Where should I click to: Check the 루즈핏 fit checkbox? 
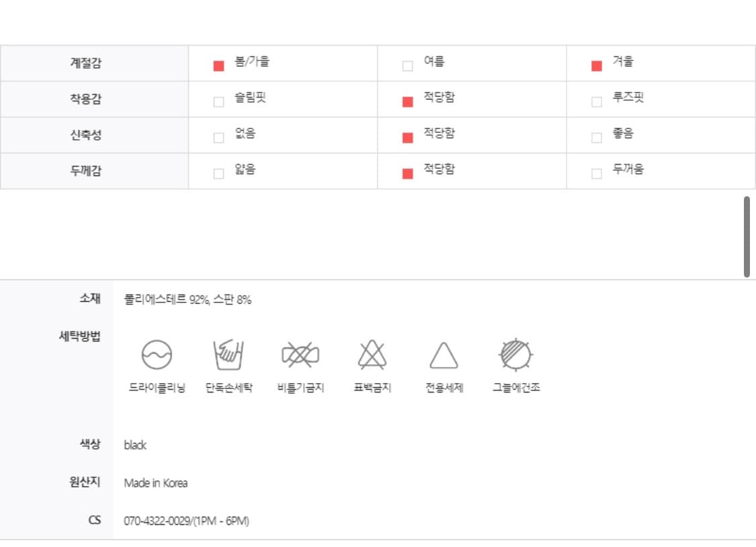[596, 102]
